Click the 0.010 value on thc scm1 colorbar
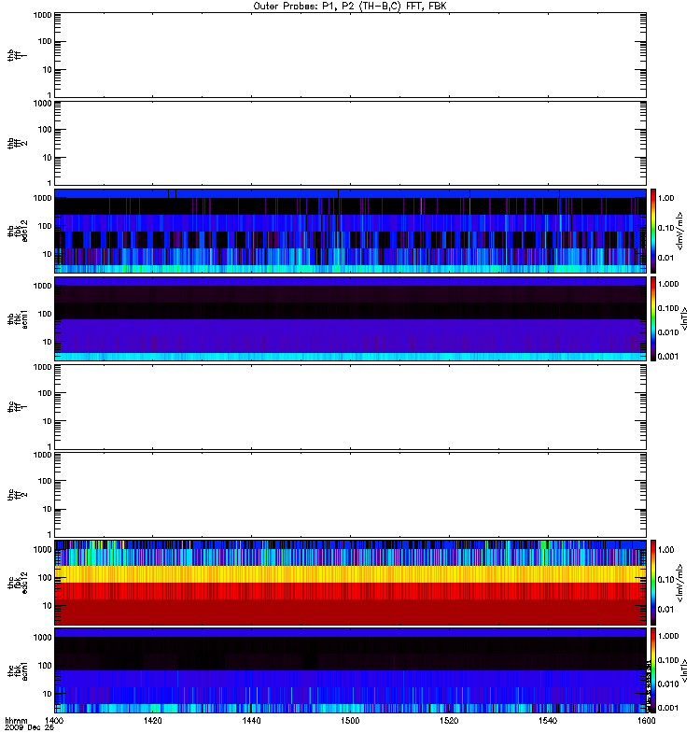This screenshot has width=700, height=747. (x=668, y=684)
